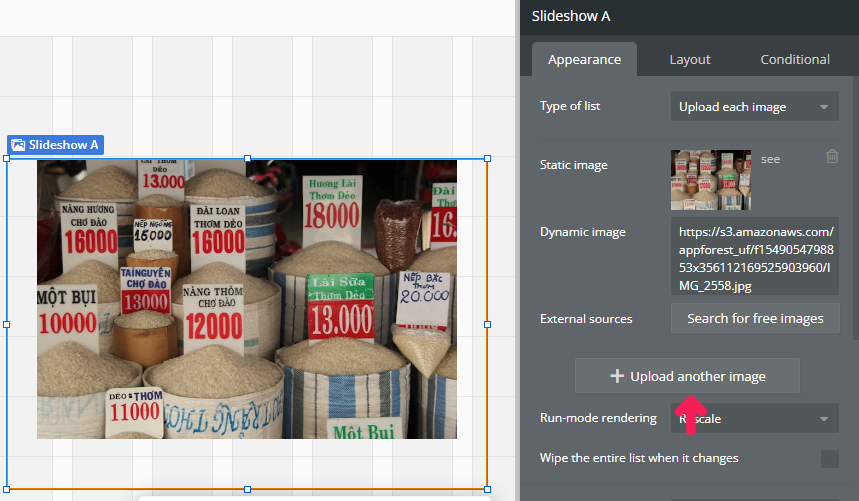859x501 pixels.
Task: Click Upload another image button
Action: tap(687, 376)
